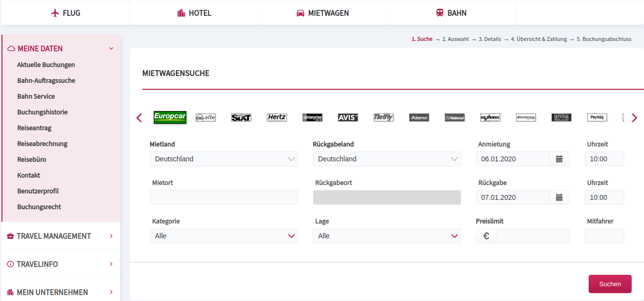644x301 pixels.
Task: Select the AVIS provider logo
Action: [x=348, y=117]
